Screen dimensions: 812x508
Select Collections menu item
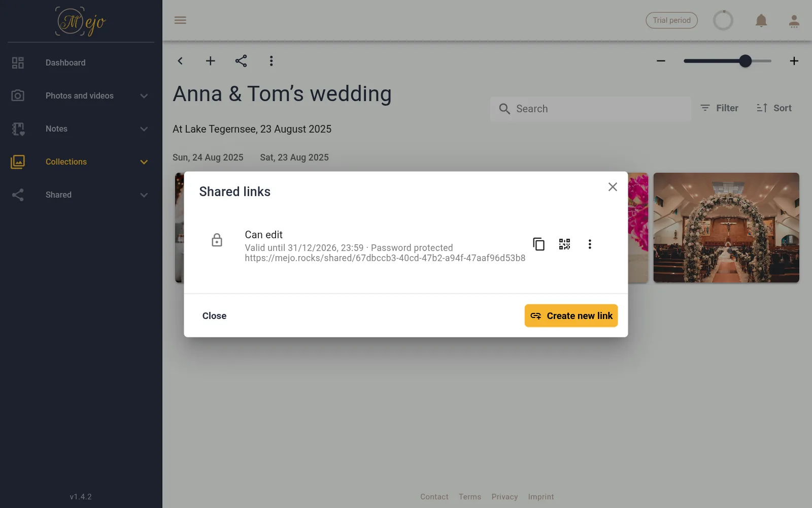click(x=81, y=162)
